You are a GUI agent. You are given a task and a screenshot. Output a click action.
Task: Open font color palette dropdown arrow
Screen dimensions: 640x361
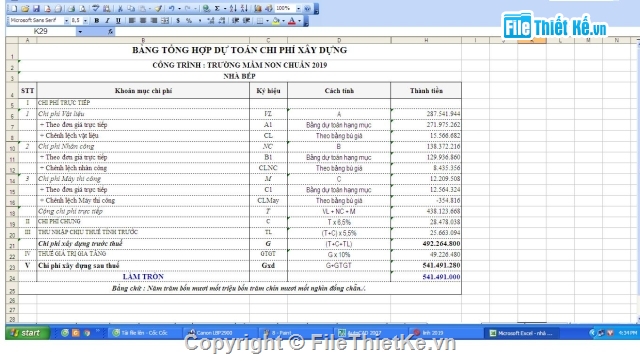[x=299, y=20]
